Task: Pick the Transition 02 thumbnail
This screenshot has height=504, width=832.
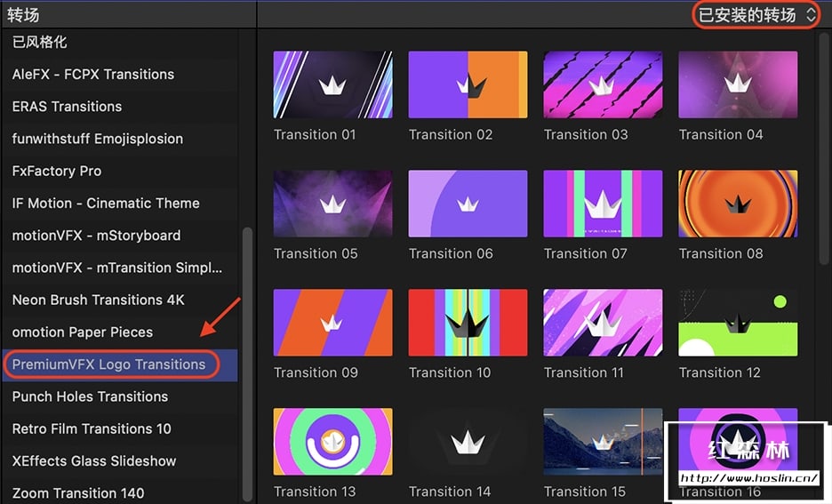Action: [468, 84]
